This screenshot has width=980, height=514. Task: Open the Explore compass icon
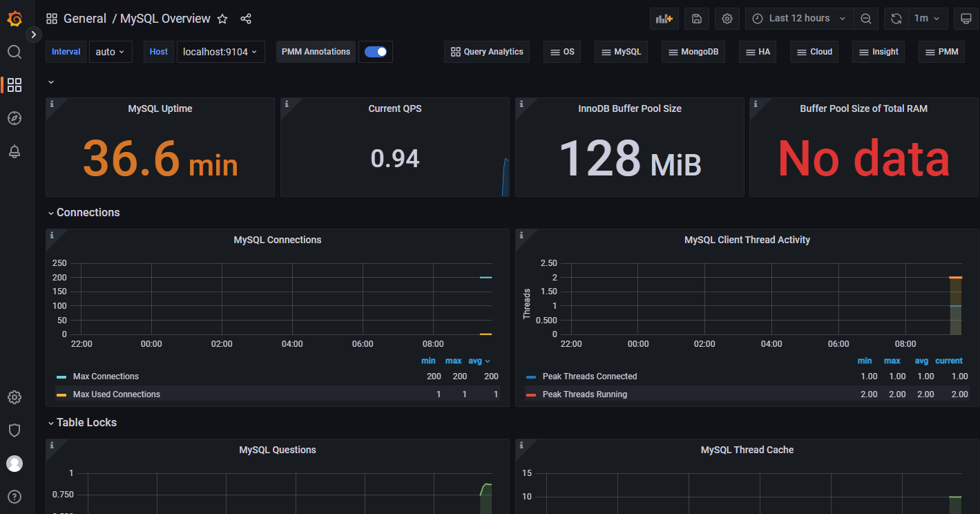click(15, 118)
